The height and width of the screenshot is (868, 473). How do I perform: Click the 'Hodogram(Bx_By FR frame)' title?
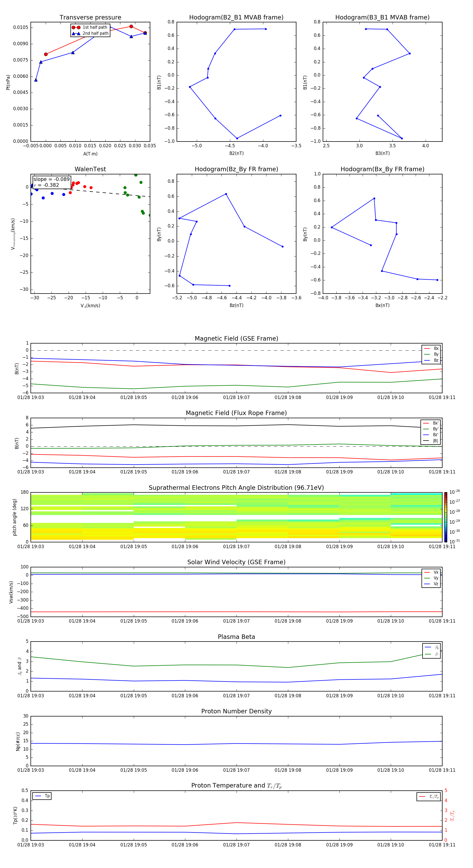pyautogui.click(x=382, y=169)
